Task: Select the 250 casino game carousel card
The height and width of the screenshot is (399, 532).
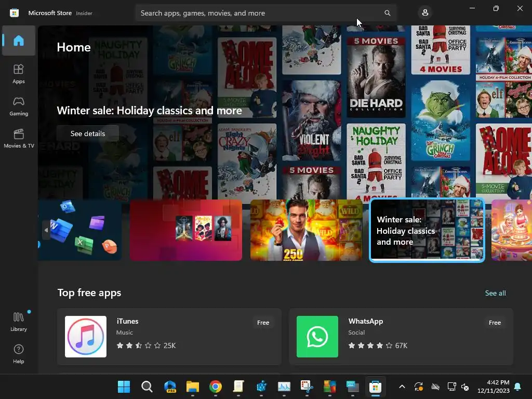Action: (x=306, y=230)
